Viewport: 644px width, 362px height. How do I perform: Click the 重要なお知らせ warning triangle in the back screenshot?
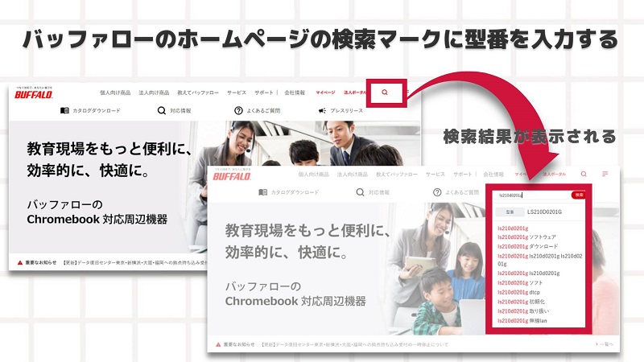coord(19,262)
